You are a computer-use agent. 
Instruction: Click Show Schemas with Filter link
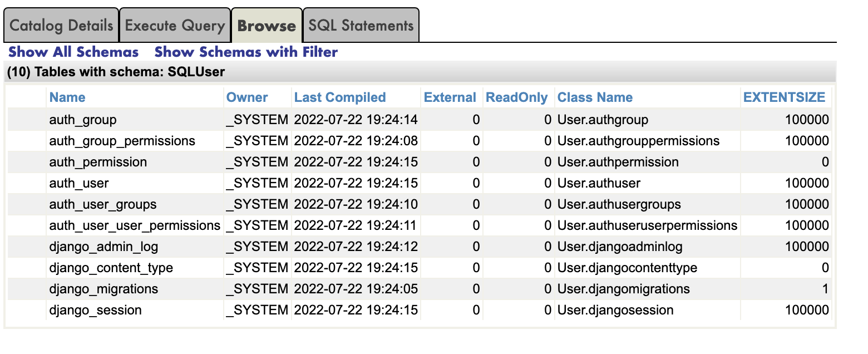pyautogui.click(x=246, y=52)
